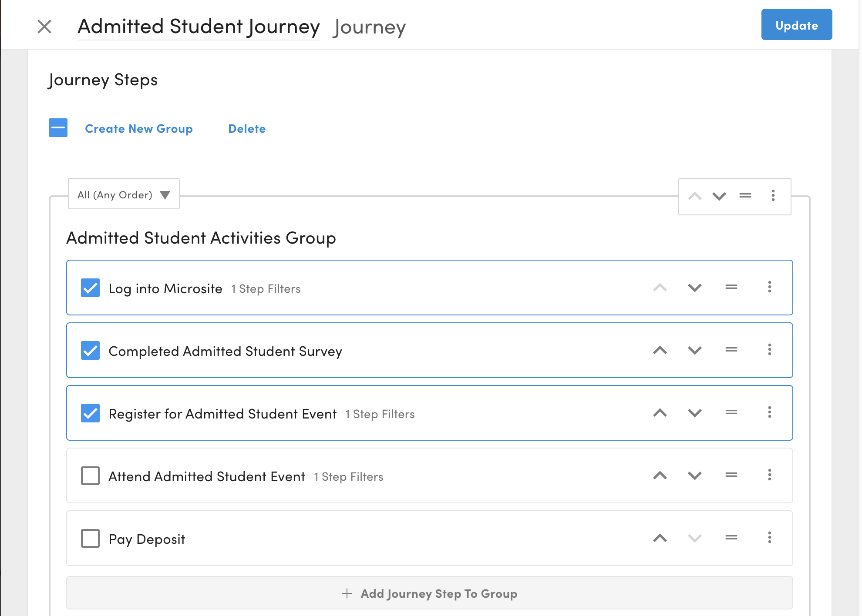Viewport: 862px width, 616px height.
Task: Click the group-level drag handle icon
Action: (x=745, y=196)
